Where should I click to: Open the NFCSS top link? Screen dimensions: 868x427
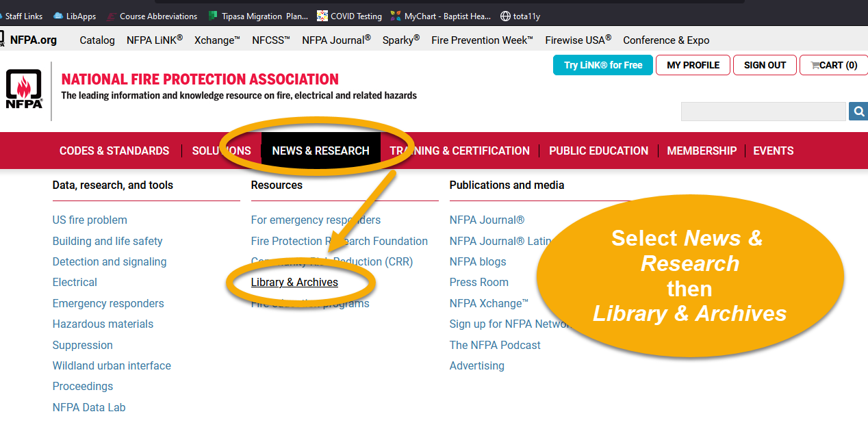pos(271,40)
